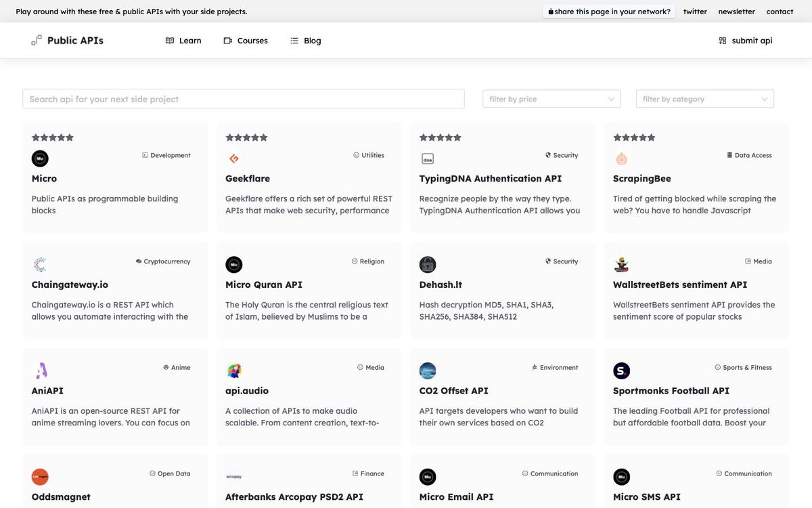Click Communication tag on Micro SMS API
Screen dimensions: 812x508
pos(744,474)
